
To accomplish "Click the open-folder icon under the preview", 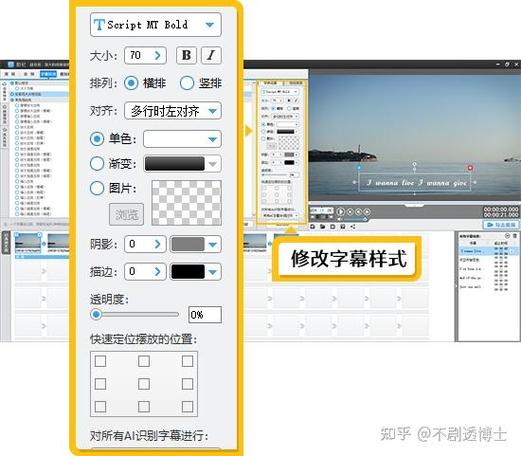I will pyautogui.click(x=322, y=227).
